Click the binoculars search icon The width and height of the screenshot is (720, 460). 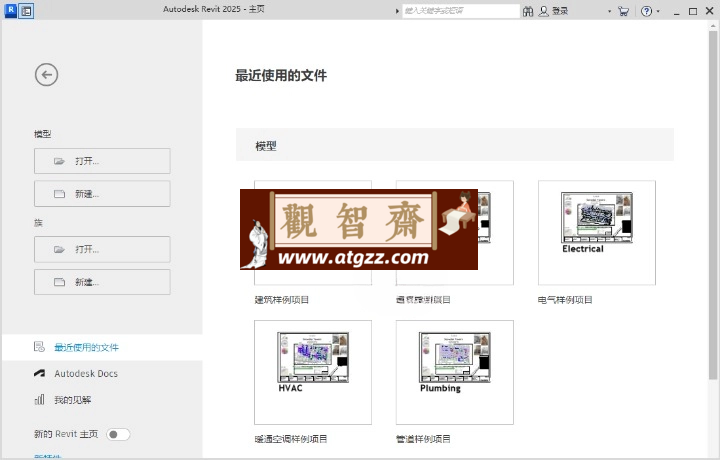tap(528, 11)
